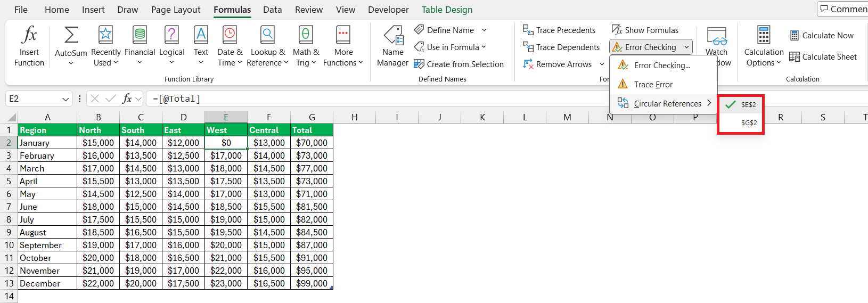Open Calculation Options
Viewport: 868px width, 303px height.
click(x=764, y=46)
